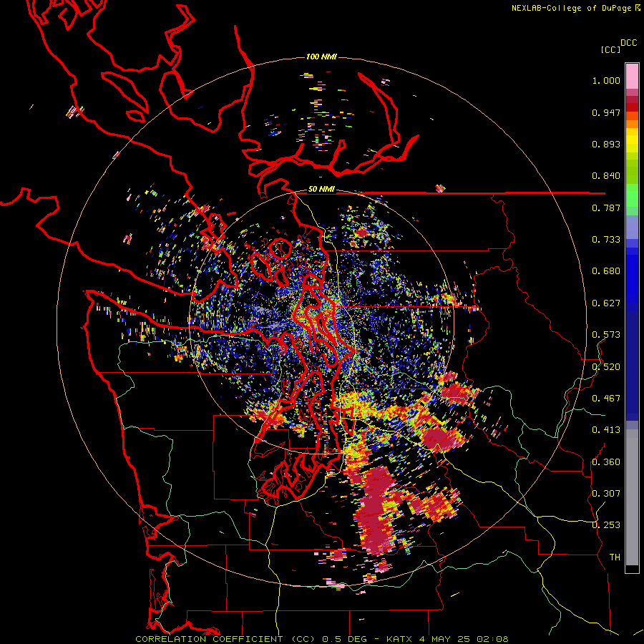Click the large crimson echo south of the radar
The image size is (644, 644).
(374, 512)
